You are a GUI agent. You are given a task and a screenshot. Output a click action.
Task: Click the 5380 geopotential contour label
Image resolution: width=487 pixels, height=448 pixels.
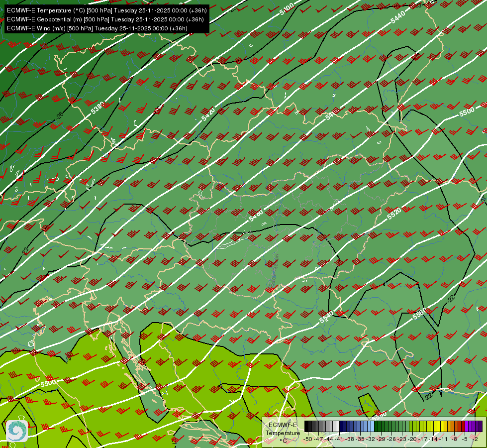coord(97,108)
